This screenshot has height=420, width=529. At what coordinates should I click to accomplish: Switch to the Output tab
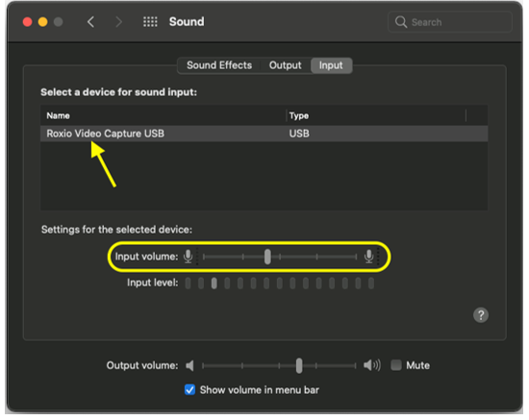click(286, 65)
